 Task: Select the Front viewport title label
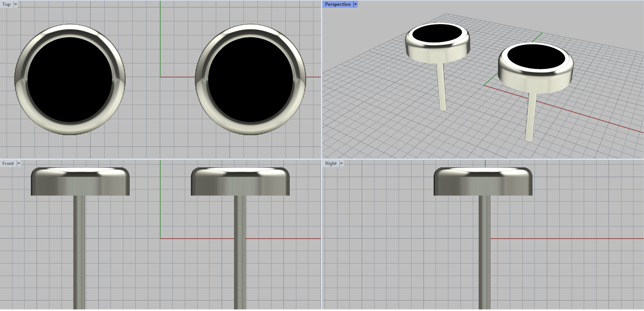(x=8, y=164)
